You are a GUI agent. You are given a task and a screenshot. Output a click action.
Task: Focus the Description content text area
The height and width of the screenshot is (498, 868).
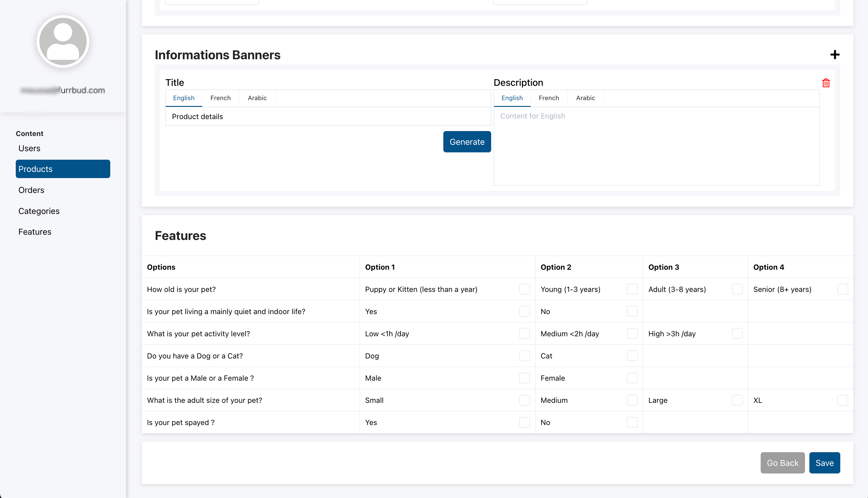point(656,146)
